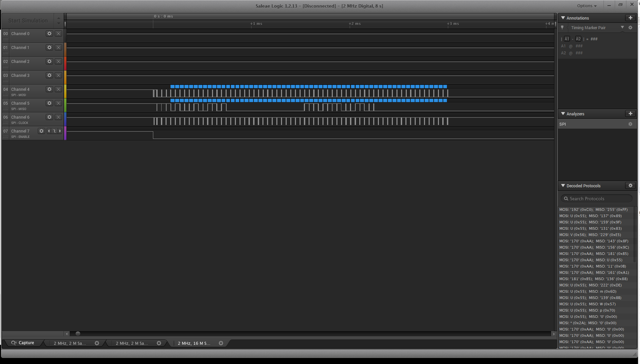Collapse the Analyzers panel
This screenshot has height=364, width=640.
563,114
